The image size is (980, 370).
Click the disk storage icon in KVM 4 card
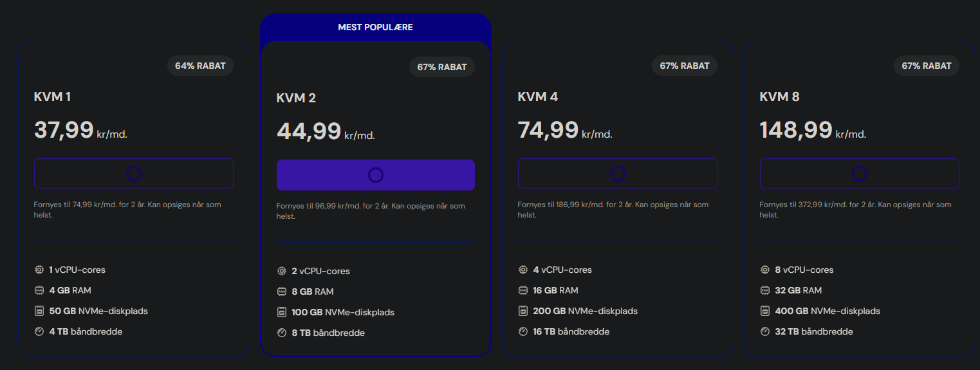tap(522, 311)
